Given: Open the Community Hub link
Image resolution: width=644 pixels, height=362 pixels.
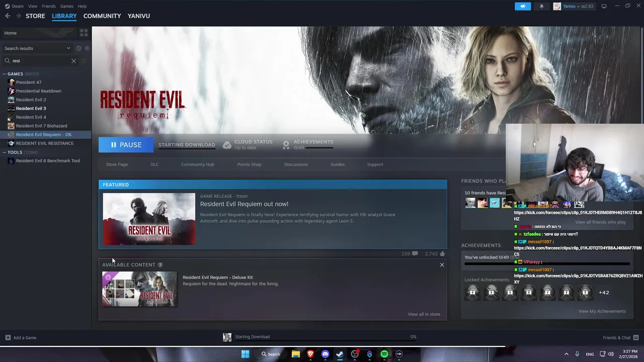Looking at the screenshot, I should pyautogui.click(x=198, y=164).
